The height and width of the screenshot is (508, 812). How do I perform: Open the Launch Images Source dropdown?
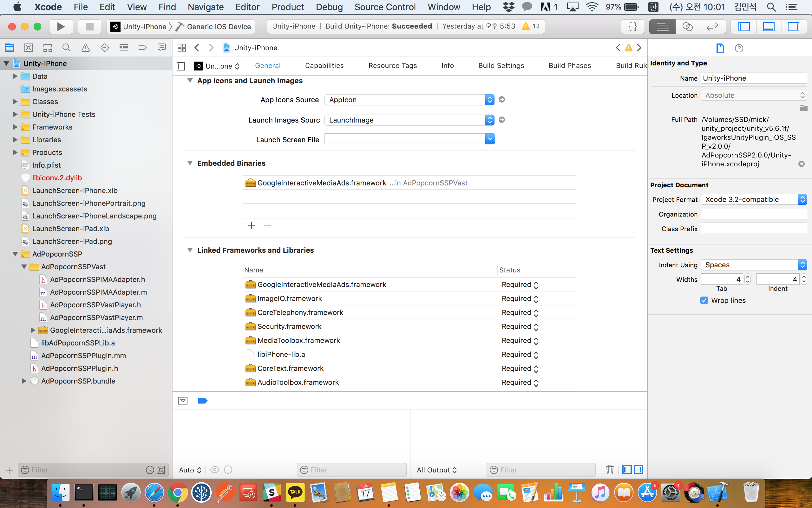409,120
